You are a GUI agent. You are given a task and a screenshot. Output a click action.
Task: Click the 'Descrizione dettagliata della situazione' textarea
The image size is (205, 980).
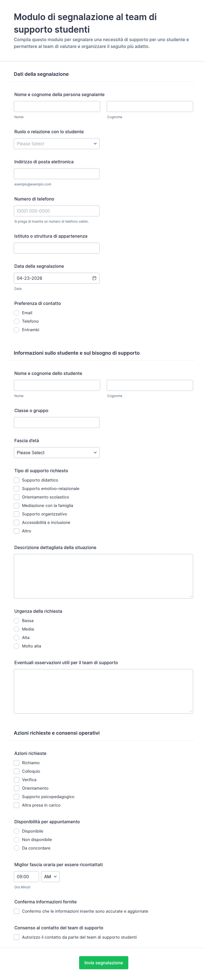point(103,576)
